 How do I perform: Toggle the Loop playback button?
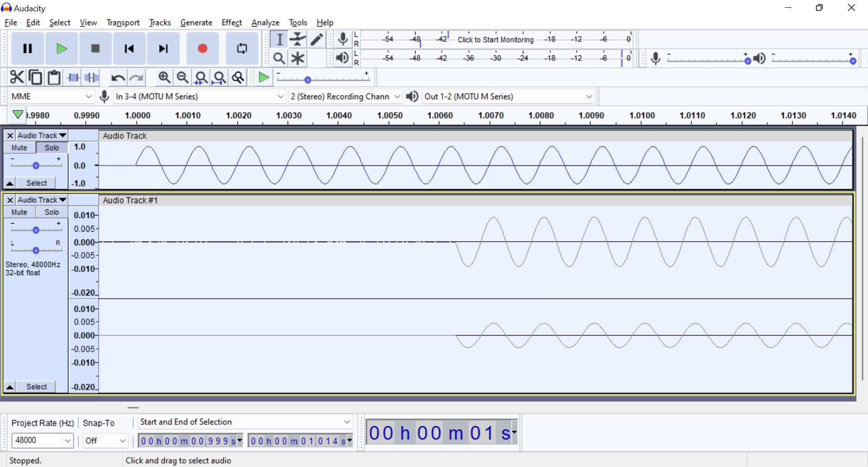(x=242, y=48)
